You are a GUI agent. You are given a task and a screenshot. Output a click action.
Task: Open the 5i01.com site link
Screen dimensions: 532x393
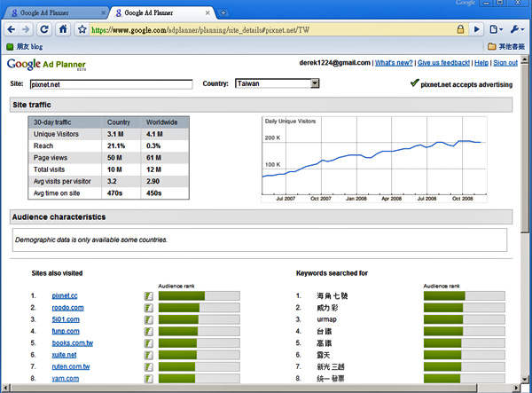pyautogui.click(x=66, y=319)
